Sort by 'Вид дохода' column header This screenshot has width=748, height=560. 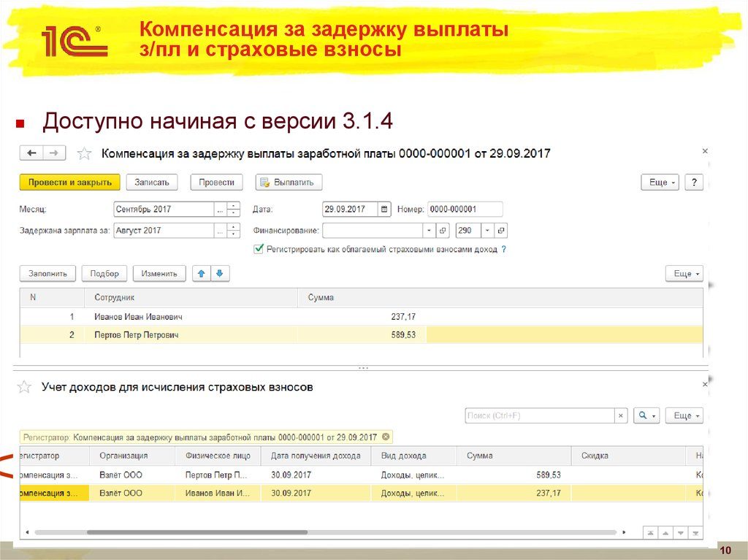point(413,456)
